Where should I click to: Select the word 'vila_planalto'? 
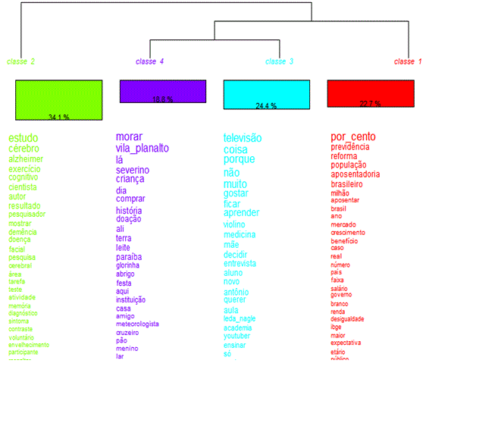click(142, 149)
